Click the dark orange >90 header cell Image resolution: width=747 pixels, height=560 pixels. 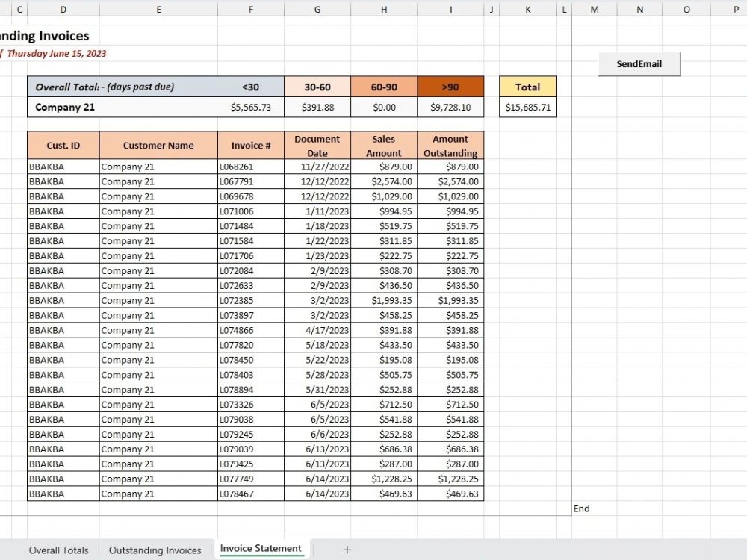450,87
